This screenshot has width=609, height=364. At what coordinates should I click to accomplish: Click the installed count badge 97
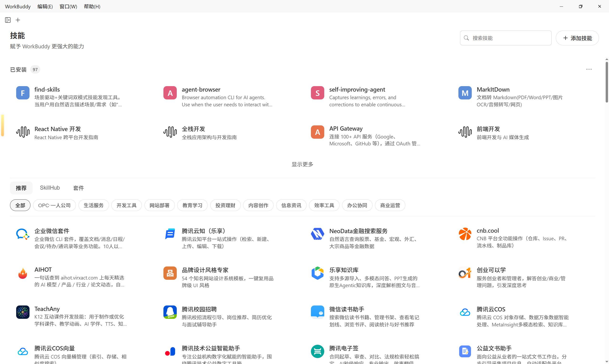[35, 69]
